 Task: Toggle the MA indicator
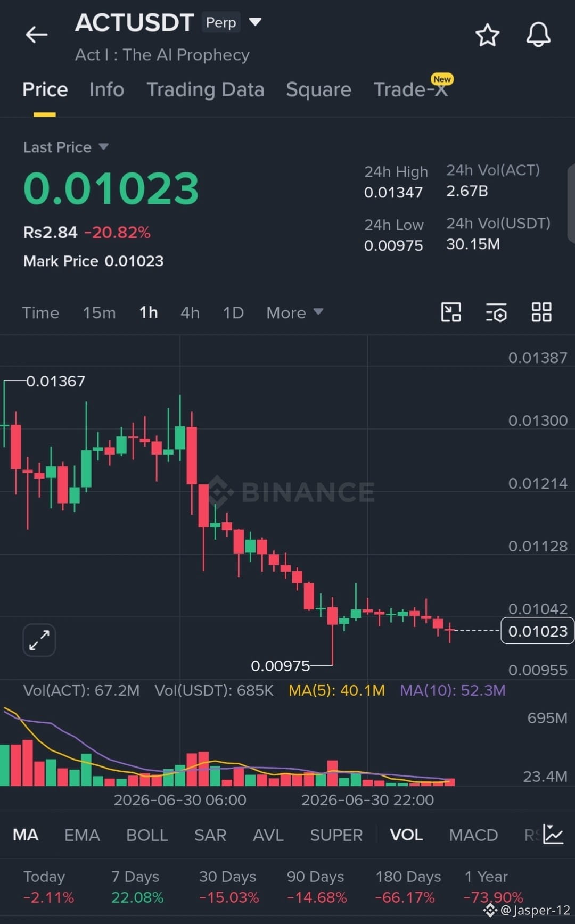[x=26, y=835]
